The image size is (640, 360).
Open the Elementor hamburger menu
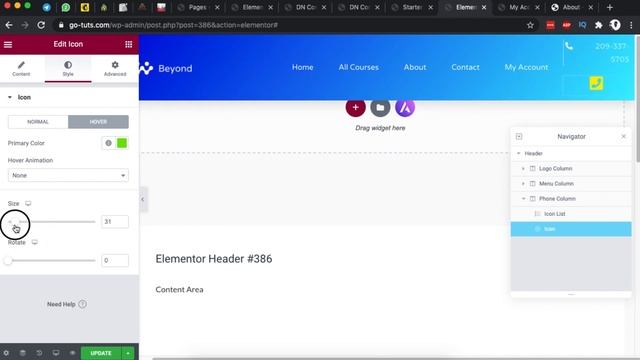point(8,44)
